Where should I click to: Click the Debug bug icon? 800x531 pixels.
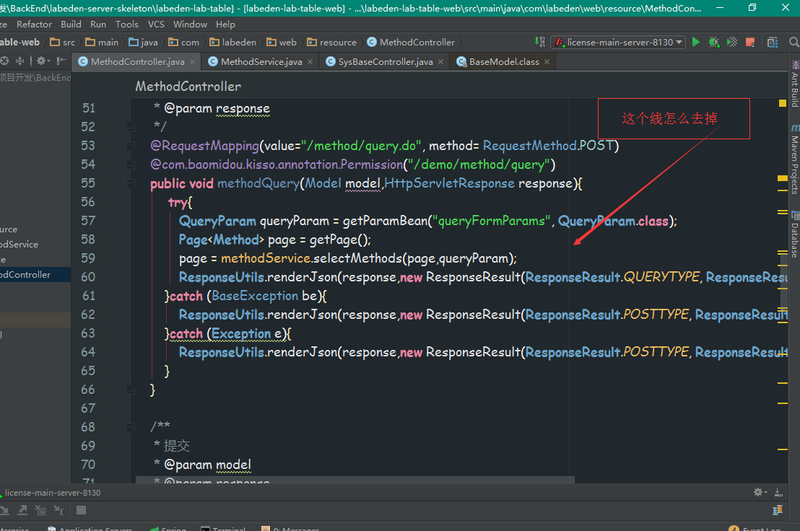712,43
